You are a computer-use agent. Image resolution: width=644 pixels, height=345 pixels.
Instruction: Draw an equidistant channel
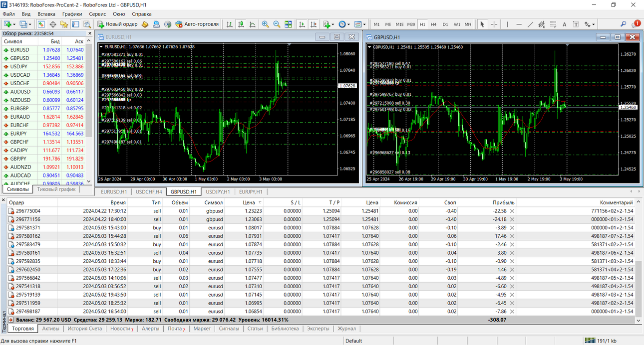[x=542, y=24]
